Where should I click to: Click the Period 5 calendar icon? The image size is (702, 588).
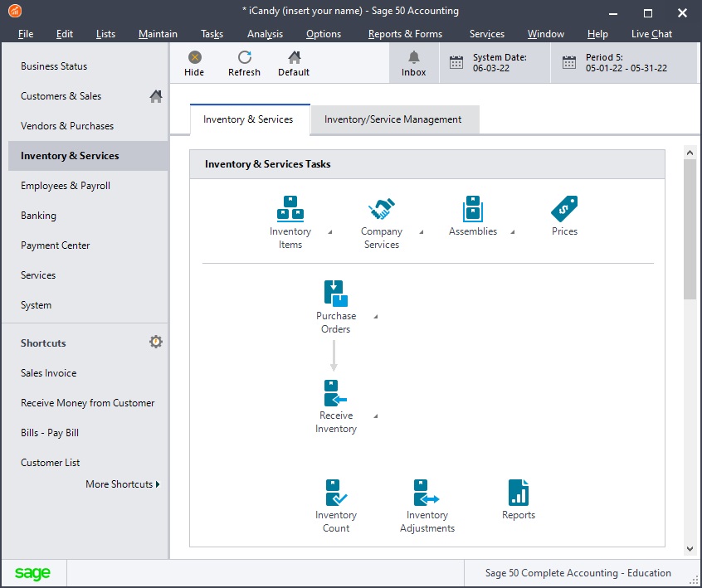(x=569, y=63)
